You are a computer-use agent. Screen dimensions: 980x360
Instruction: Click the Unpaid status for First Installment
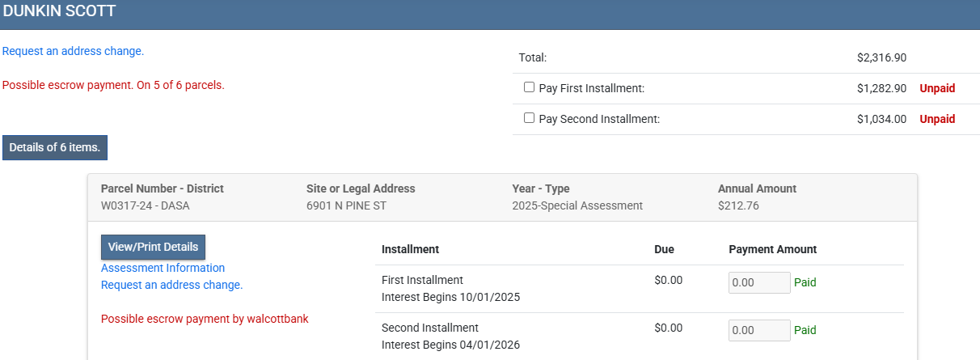[937, 88]
